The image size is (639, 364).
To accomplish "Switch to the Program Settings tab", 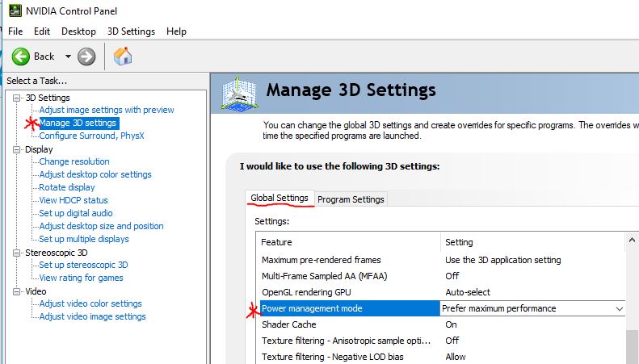I will (351, 199).
